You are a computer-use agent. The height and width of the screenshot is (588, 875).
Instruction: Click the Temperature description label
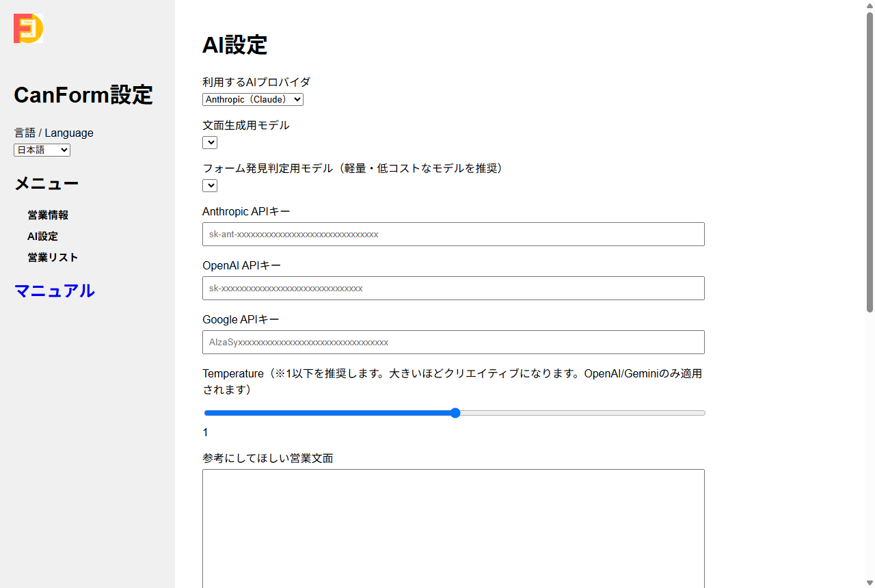(x=452, y=382)
